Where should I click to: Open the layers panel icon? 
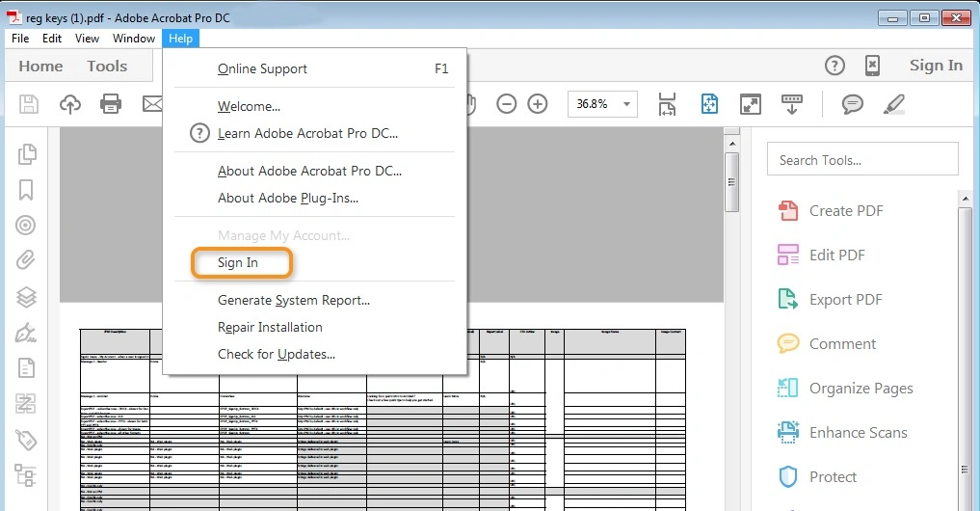click(x=26, y=297)
